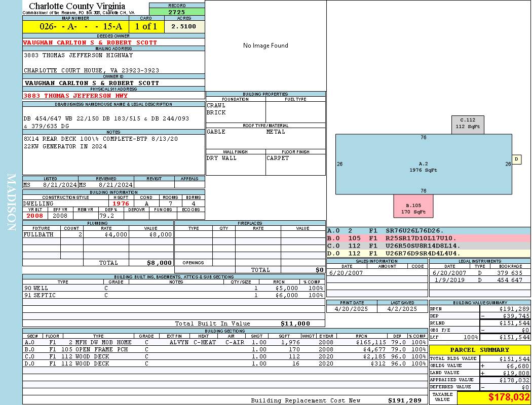Click Building Replacement Cost New $191,289

[x=404, y=400]
